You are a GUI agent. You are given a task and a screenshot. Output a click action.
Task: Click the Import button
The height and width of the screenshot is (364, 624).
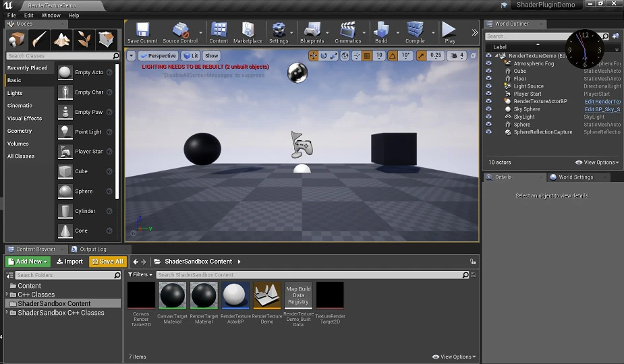tap(69, 262)
